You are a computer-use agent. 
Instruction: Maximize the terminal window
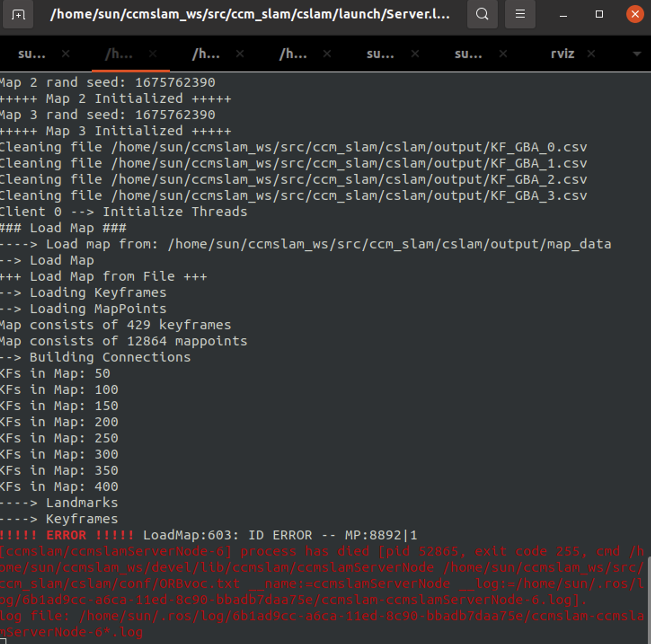599,14
